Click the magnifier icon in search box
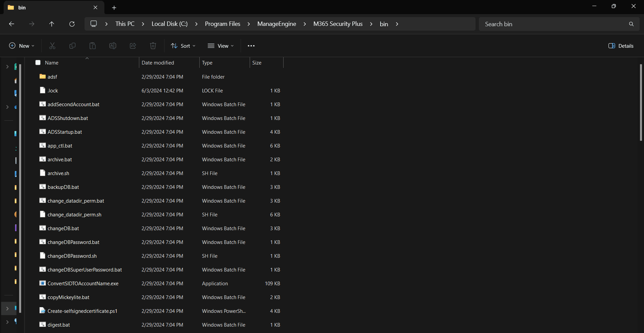Viewport: 644px width, 333px height. tap(631, 24)
